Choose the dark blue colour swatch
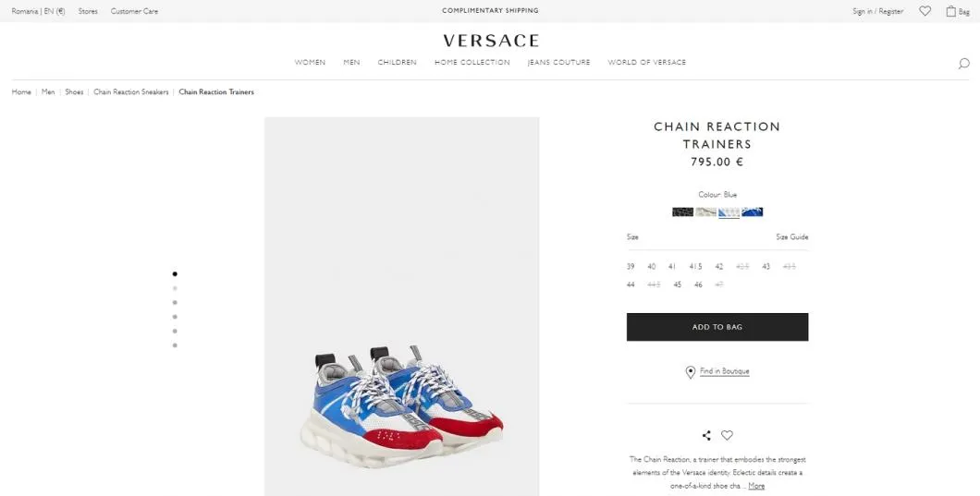This screenshot has height=496, width=980. 752,212
